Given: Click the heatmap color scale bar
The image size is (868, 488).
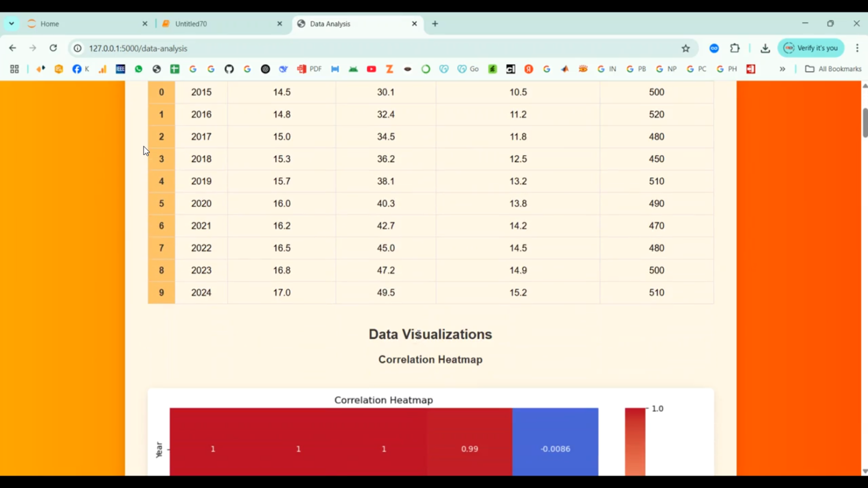Looking at the screenshot, I should pyautogui.click(x=635, y=442).
